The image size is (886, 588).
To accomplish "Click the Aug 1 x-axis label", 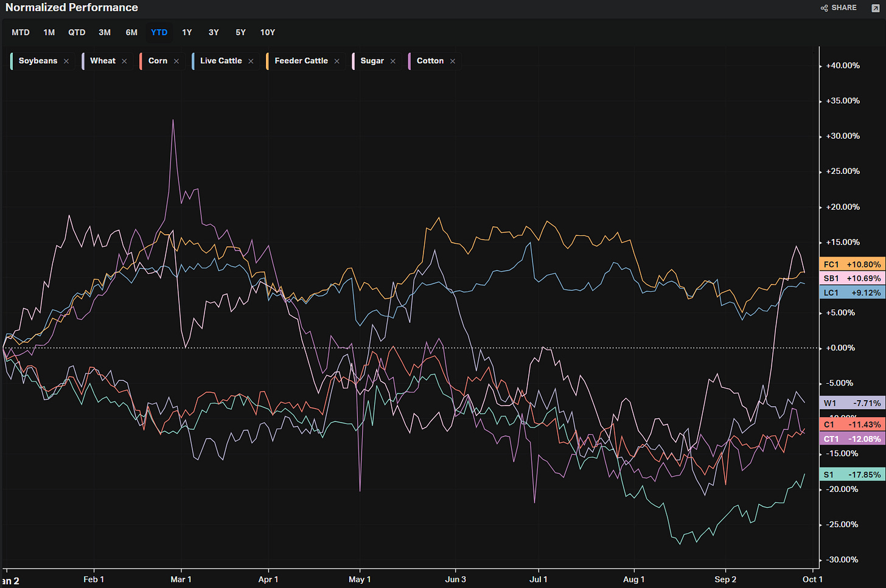I will pos(633,579).
